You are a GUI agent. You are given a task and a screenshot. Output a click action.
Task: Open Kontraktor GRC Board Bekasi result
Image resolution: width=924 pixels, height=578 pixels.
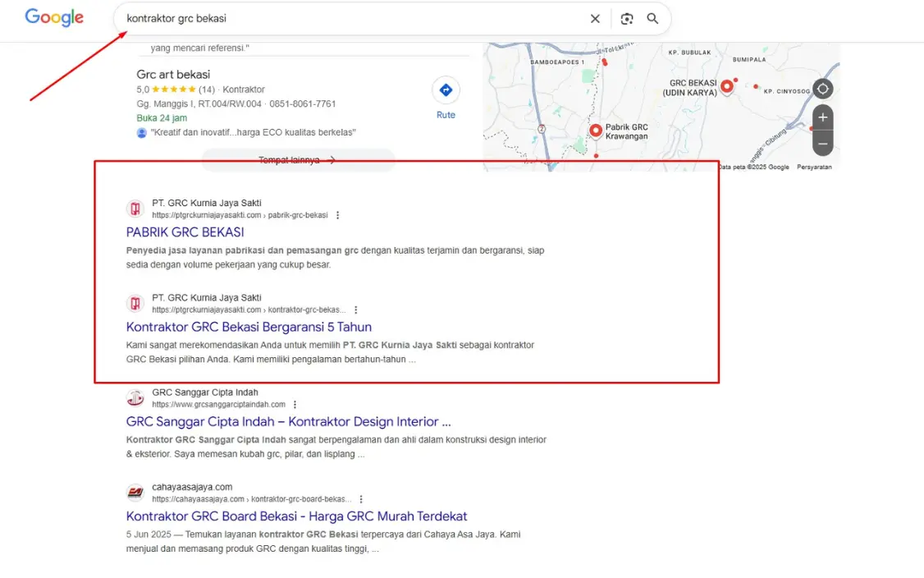click(296, 516)
